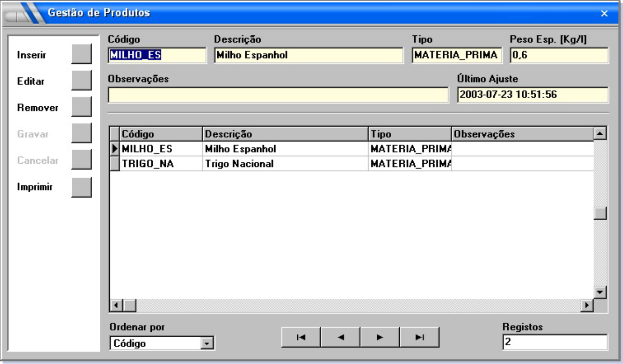The image size is (623, 364).
Task: Click the Tipo column header in grid
Action: pos(409,134)
